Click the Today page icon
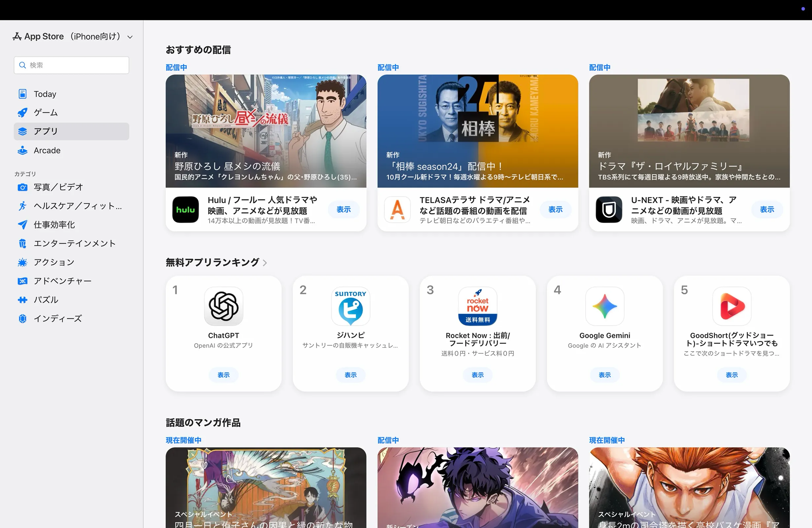The height and width of the screenshot is (528, 812). [x=22, y=94]
